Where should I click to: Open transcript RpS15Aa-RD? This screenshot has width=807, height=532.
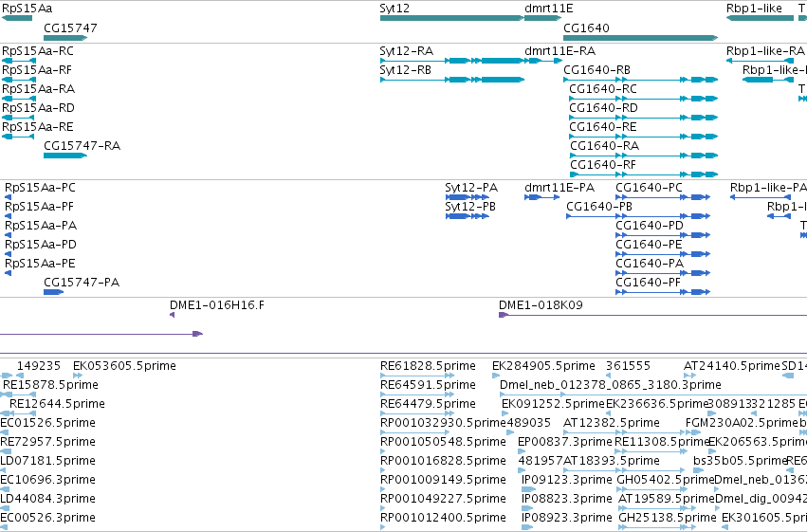pyautogui.click(x=38, y=108)
